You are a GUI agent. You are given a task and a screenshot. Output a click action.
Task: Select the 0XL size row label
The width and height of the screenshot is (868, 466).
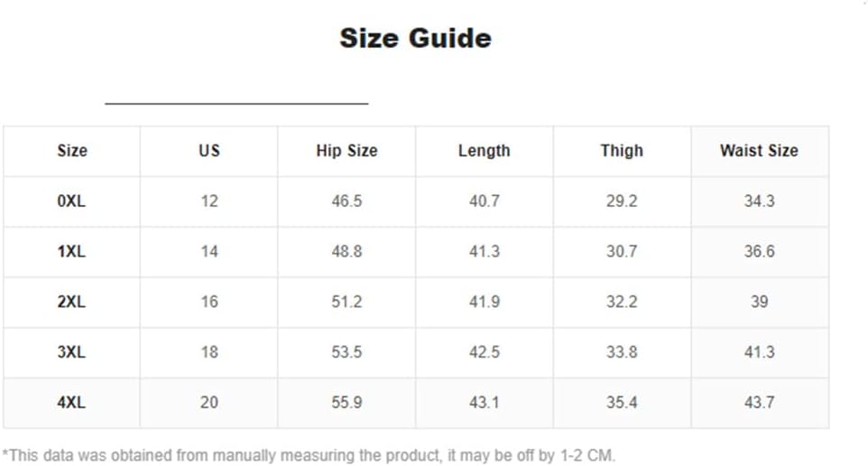[71, 201]
